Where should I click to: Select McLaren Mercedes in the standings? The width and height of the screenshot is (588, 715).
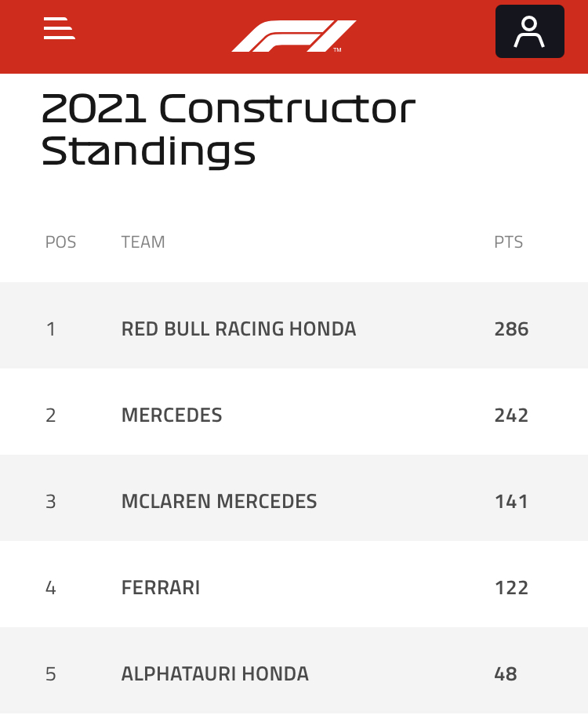coord(294,498)
